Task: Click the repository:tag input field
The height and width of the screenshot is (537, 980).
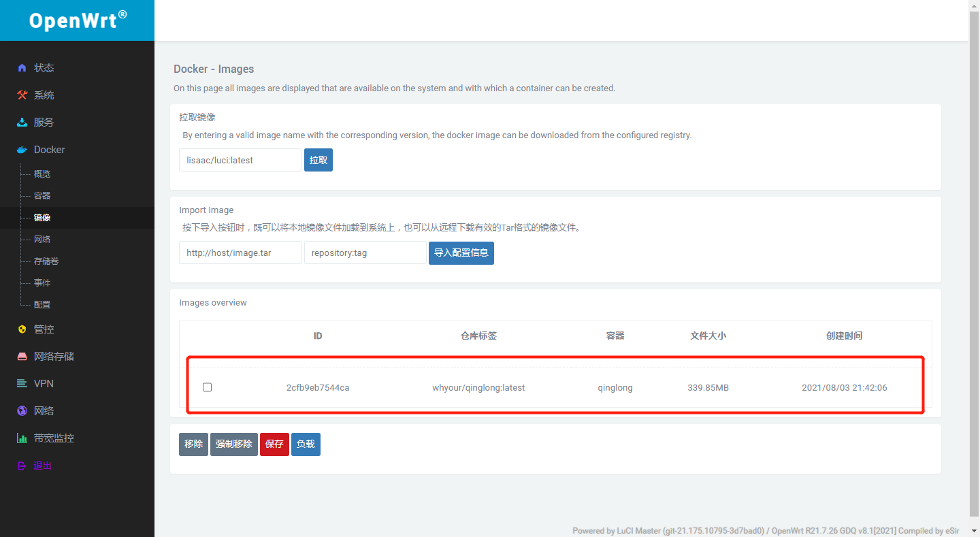Action: [365, 253]
